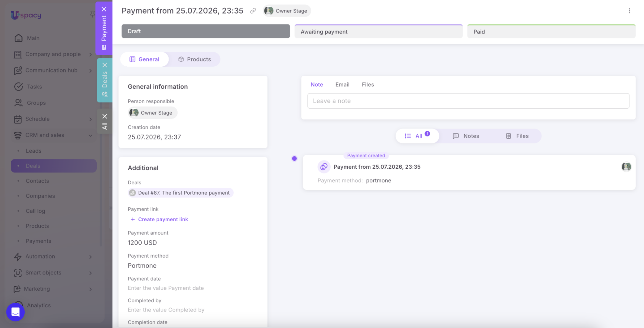This screenshot has width=644, height=328.
Task: Select the Files tab in composer
Action: click(367, 85)
